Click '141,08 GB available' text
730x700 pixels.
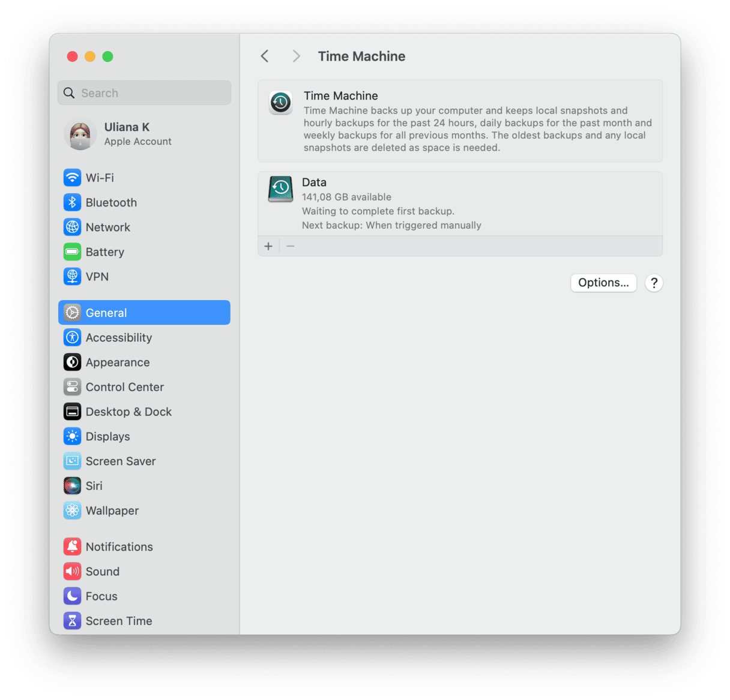coord(346,197)
